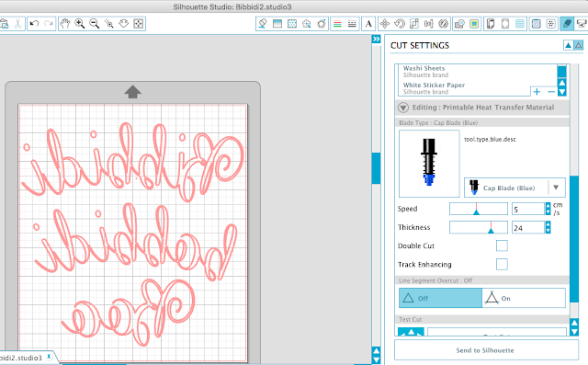Viewport: 588px width, 365px height.
Task: Click the canvas scroll down arrow
Action: 376,359
